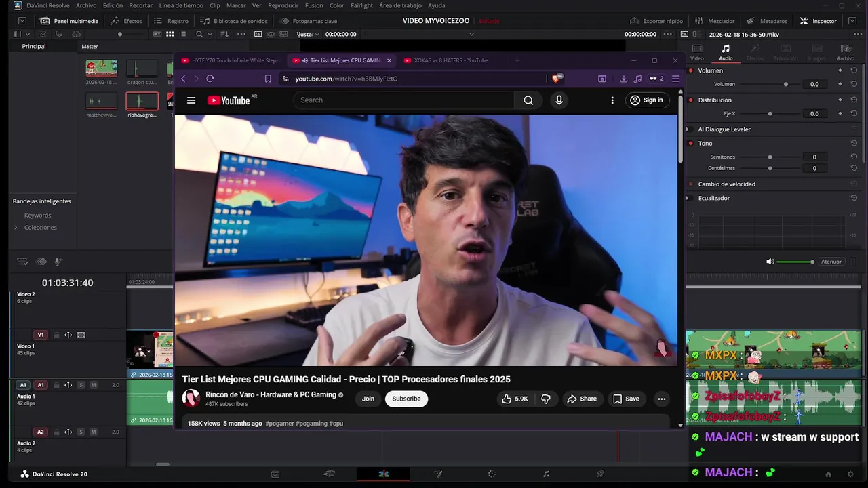This screenshot has height=488, width=868.
Task: Click the Atenuar dim button
Action: click(831, 262)
